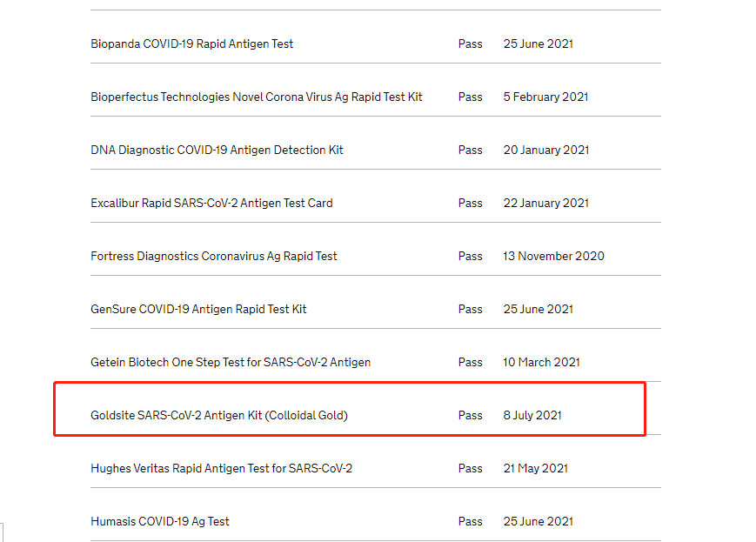756x542 pixels.
Task: Click the Pass result beside Biopanda test
Action: 470,43
